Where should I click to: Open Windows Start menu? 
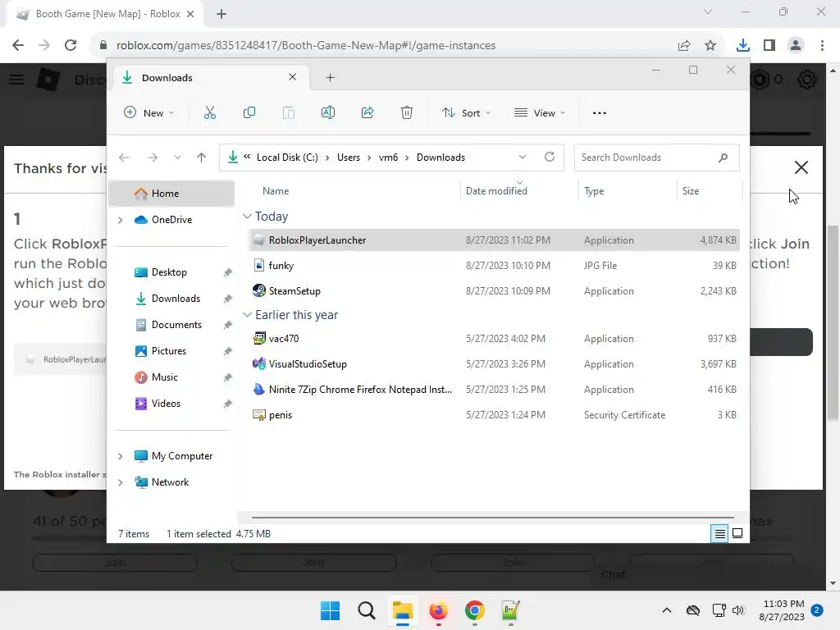click(330, 610)
